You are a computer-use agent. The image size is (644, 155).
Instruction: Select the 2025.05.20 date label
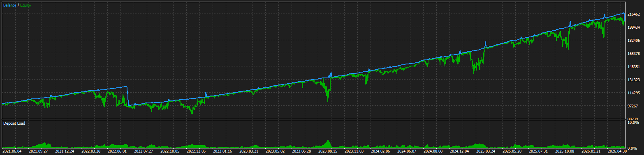click(512, 151)
